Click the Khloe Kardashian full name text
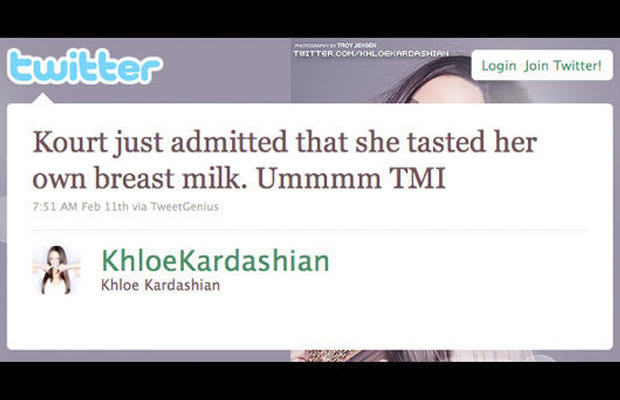 (160, 285)
